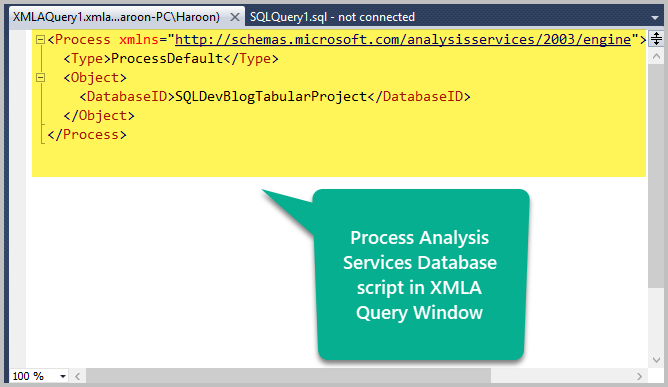Screen dimensions: 668x387
Task: Click the ProcessDefault type value
Action: pyautogui.click(x=167, y=58)
